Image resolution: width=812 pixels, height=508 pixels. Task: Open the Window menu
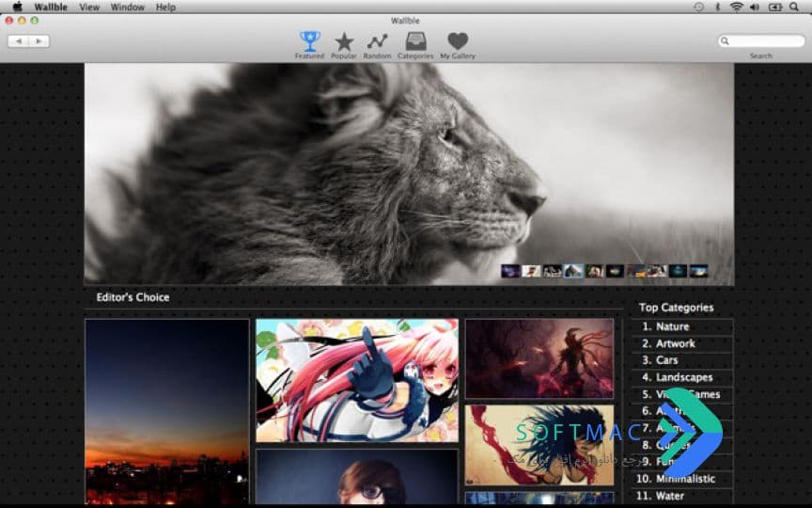(x=128, y=8)
